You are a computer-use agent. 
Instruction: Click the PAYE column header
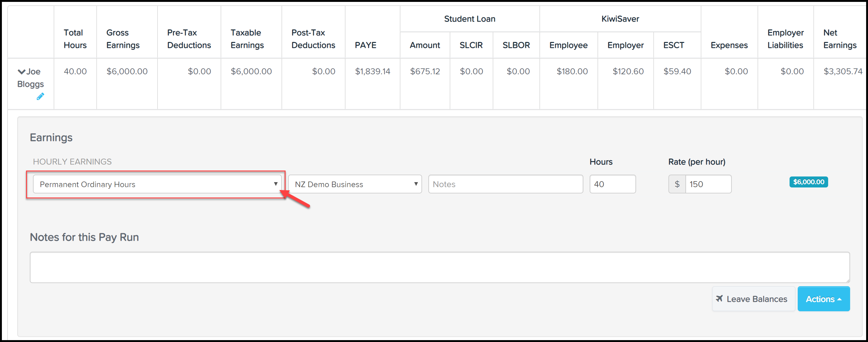[x=365, y=45]
